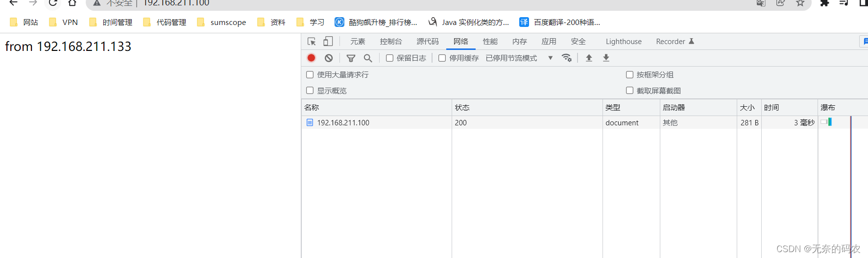Click the 3 毫秒 time cell
Screen dimensions: 868x258
click(x=790, y=123)
